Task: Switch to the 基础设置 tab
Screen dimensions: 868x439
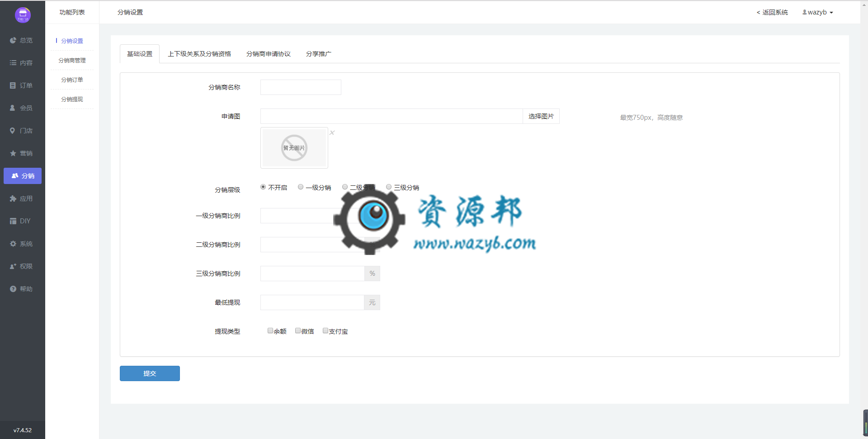Action: [140, 54]
